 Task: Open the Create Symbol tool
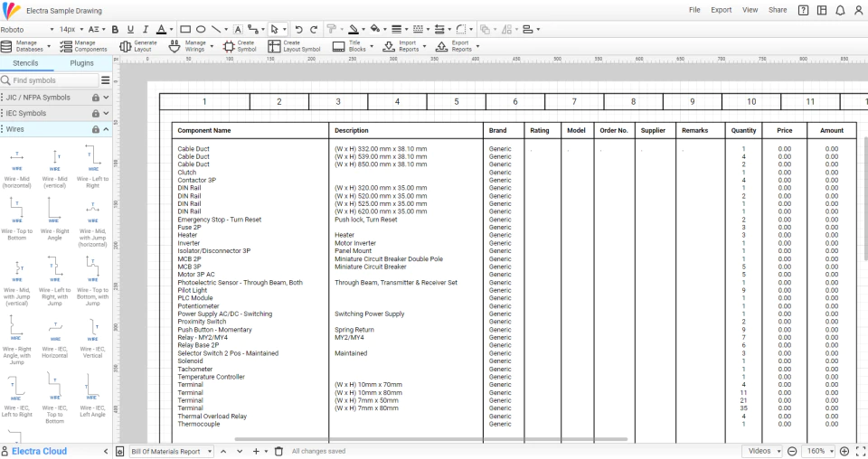point(229,46)
